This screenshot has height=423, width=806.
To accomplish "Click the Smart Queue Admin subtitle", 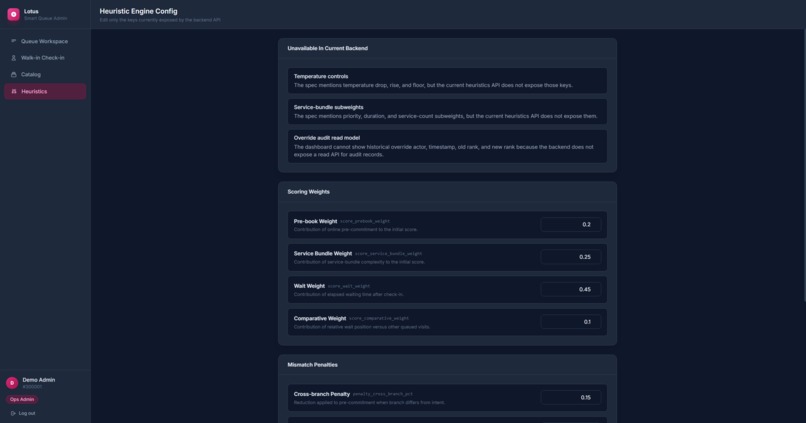I will pos(45,19).
